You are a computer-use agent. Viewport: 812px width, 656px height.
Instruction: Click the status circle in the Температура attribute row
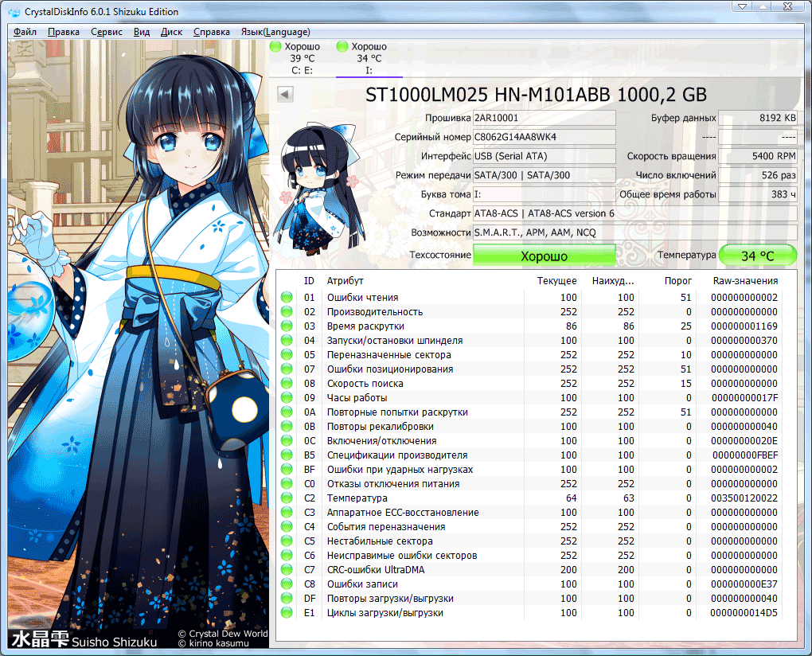point(287,498)
